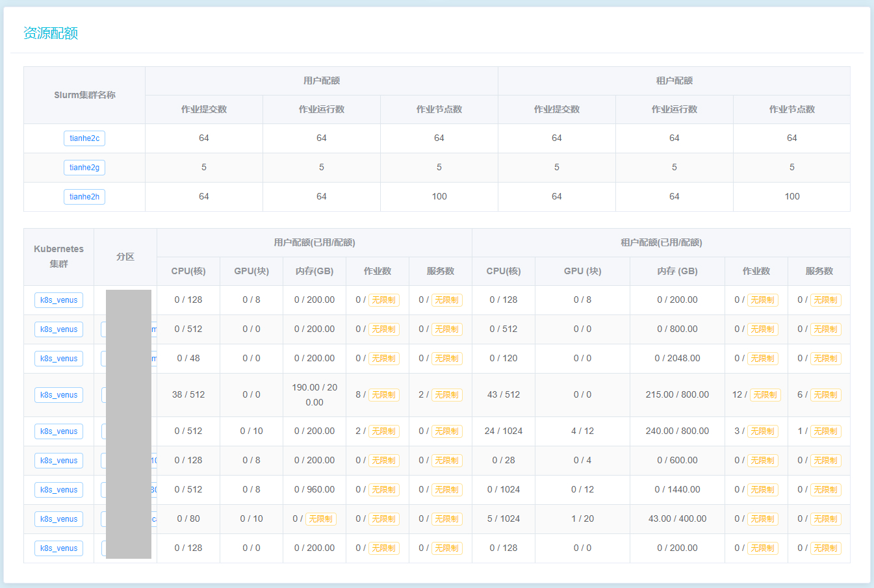Click the 租户配额 header in the Slurm table
874x588 pixels.
pos(675,81)
